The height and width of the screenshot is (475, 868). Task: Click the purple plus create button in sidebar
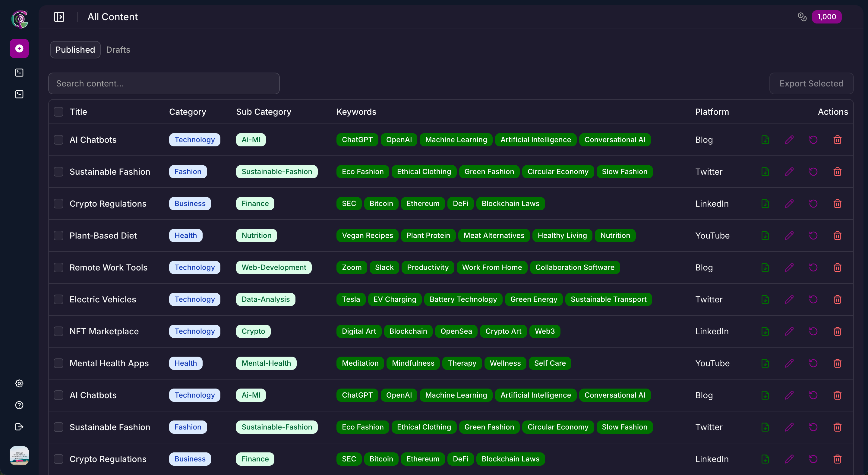coord(19,48)
